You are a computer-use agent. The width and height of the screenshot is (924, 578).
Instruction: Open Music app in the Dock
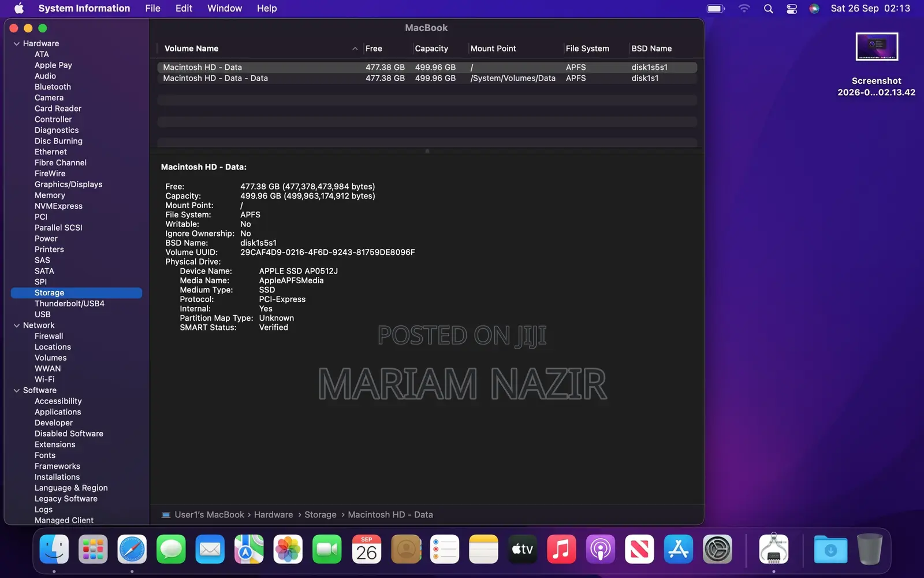tap(561, 549)
